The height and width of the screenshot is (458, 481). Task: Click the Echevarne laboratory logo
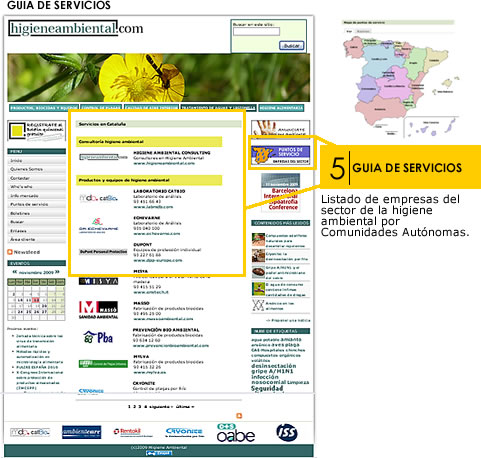pos(98,225)
